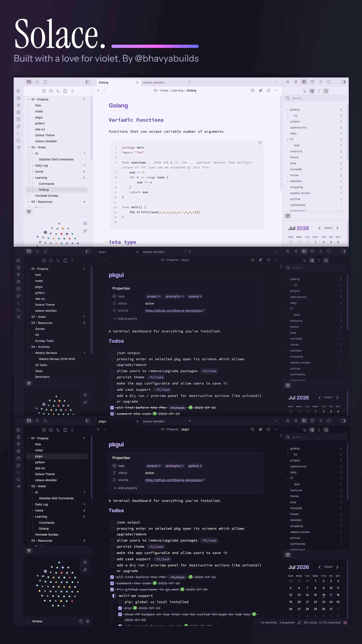
Task: Open backlinks pane icon in bottom window
Action: click(288, 421)
